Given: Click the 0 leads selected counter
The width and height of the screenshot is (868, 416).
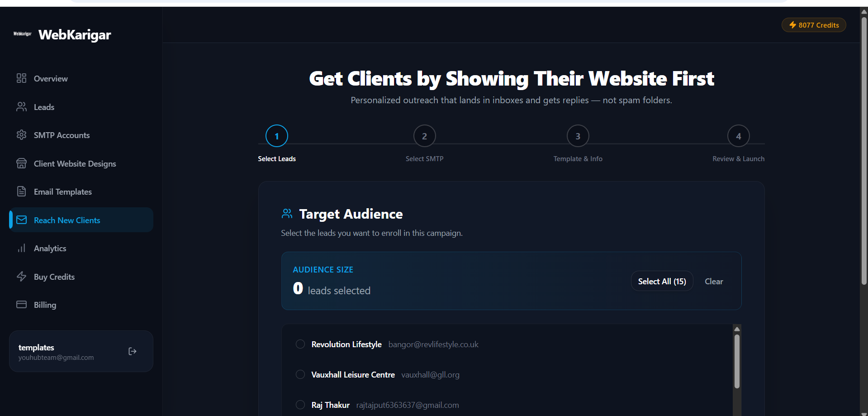Looking at the screenshot, I should pyautogui.click(x=332, y=289).
